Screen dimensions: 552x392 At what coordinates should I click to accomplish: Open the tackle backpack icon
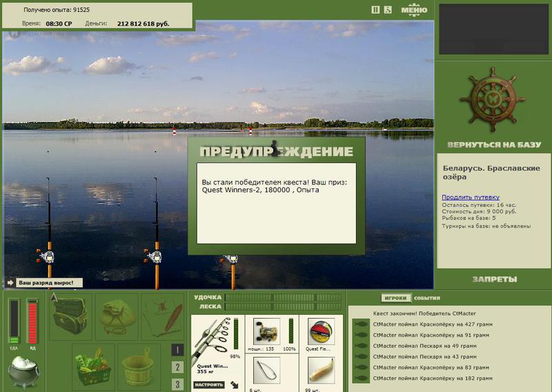[x=70, y=316]
